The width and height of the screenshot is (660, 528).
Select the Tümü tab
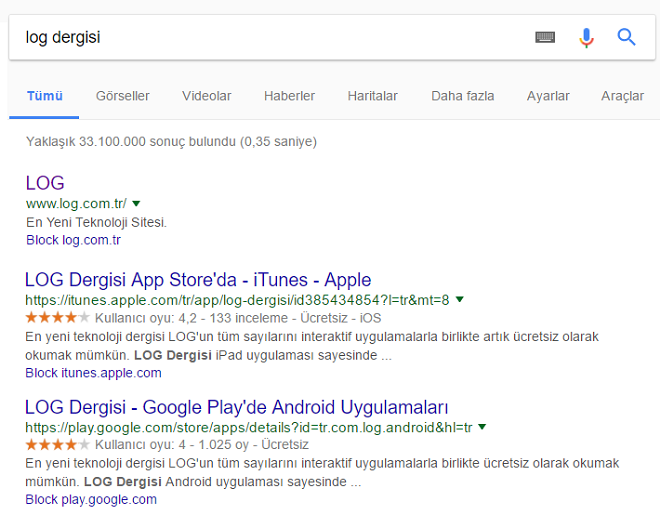point(45,96)
